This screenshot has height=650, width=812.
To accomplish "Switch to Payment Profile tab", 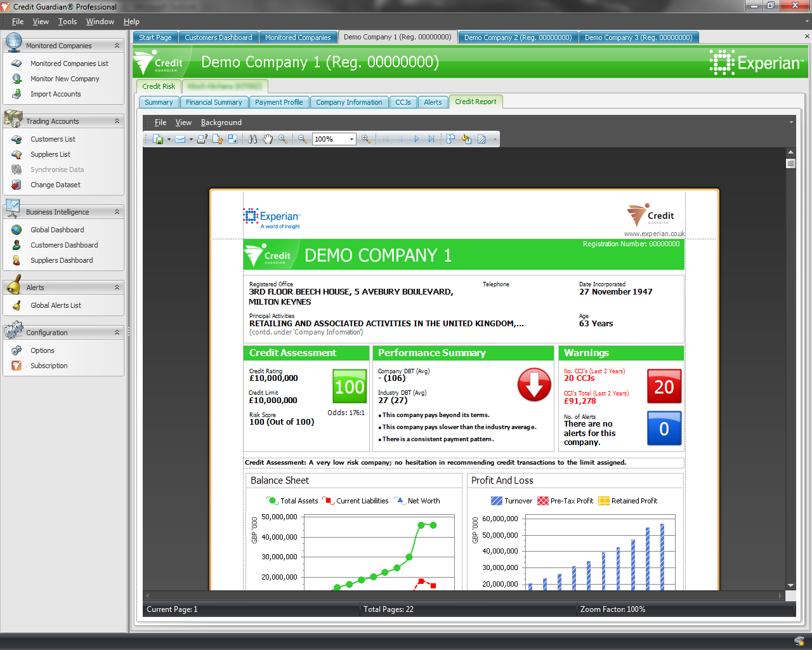I will (x=279, y=102).
